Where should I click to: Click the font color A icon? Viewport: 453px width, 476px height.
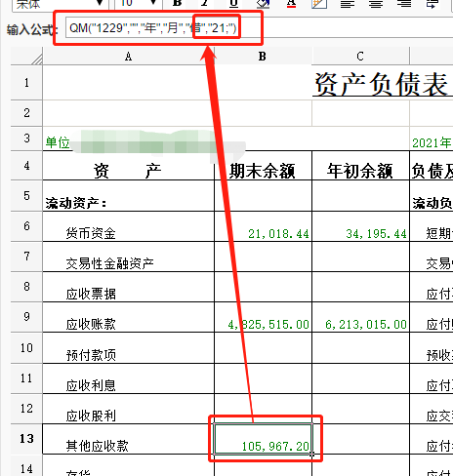click(291, 3)
